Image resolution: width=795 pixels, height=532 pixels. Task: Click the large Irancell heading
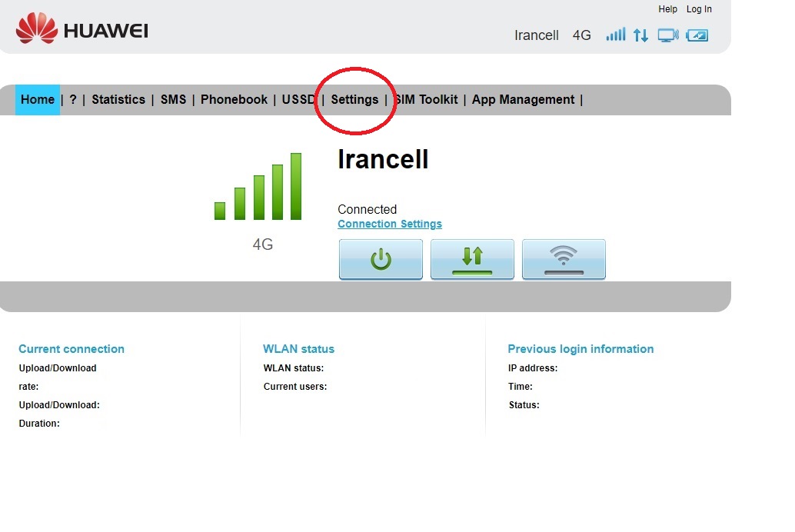[x=383, y=159]
